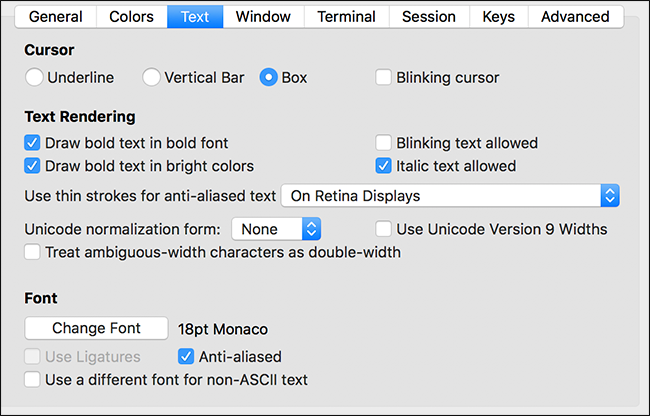Open the Session tab
Screen dimensions: 650x416
point(429,17)
